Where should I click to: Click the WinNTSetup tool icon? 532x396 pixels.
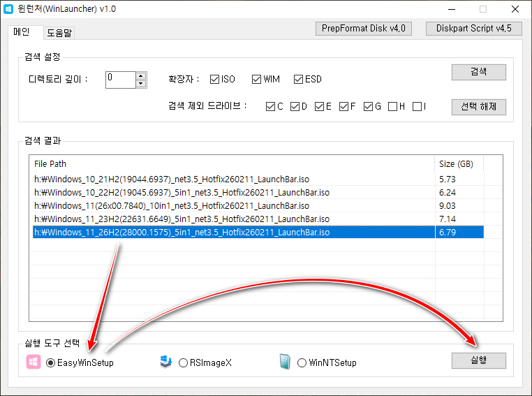pos(285,362)
